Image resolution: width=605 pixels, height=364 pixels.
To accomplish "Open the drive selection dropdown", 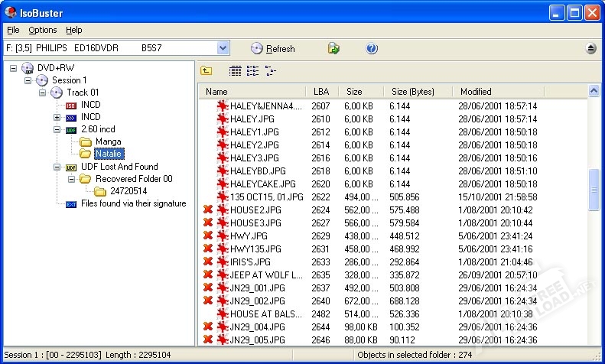I will click(223, 48).
